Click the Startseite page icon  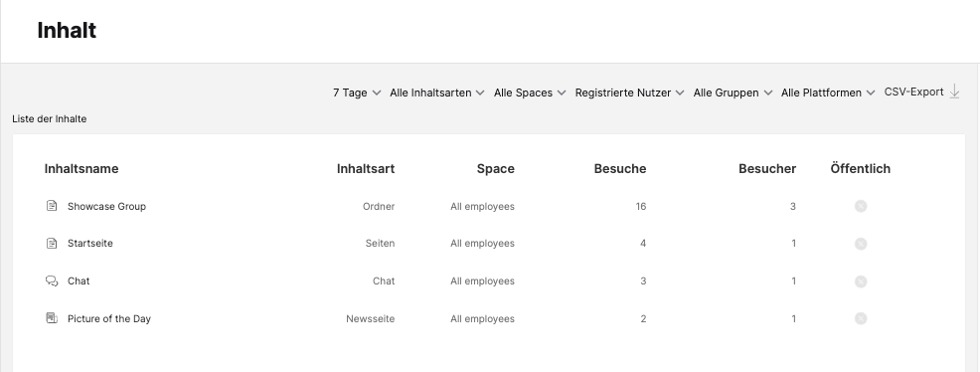pos(52,244)
